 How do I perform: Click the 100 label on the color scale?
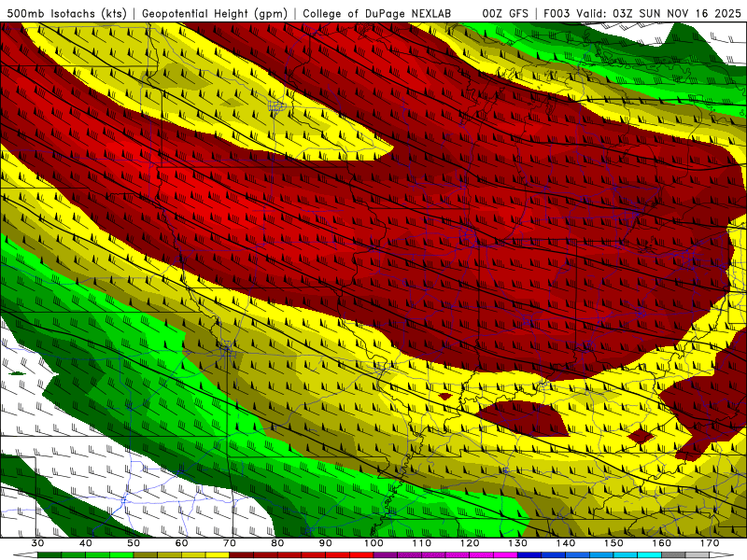(373, 543)
